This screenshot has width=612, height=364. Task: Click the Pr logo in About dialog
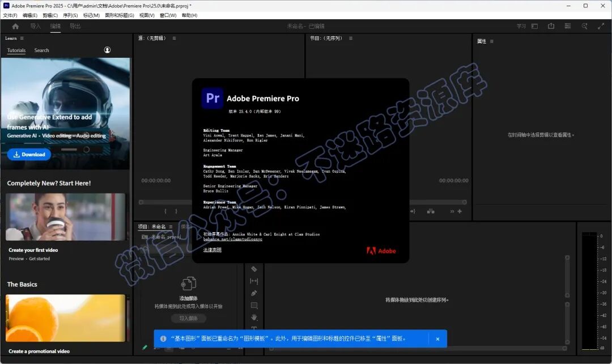(x=212, y=98)
